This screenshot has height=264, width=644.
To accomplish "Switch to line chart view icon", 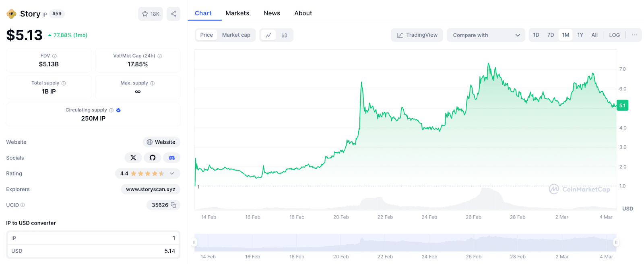I will [x=268, y=35].
